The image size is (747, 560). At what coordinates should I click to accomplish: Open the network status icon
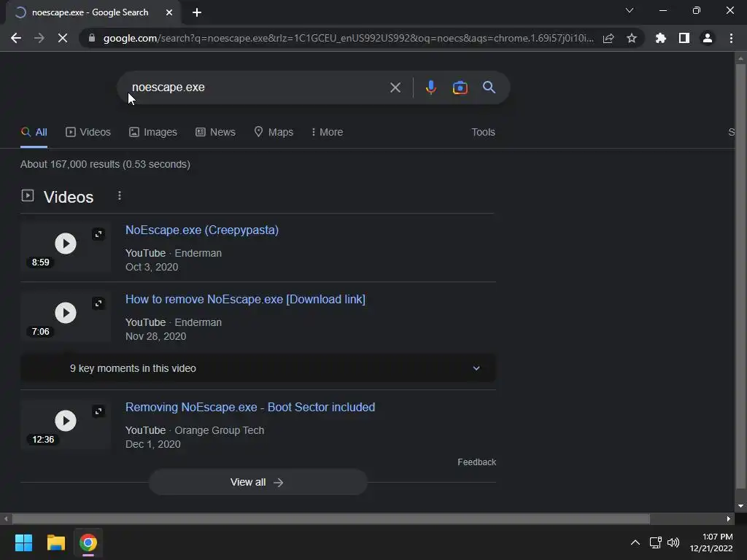(x=656, y=542)
